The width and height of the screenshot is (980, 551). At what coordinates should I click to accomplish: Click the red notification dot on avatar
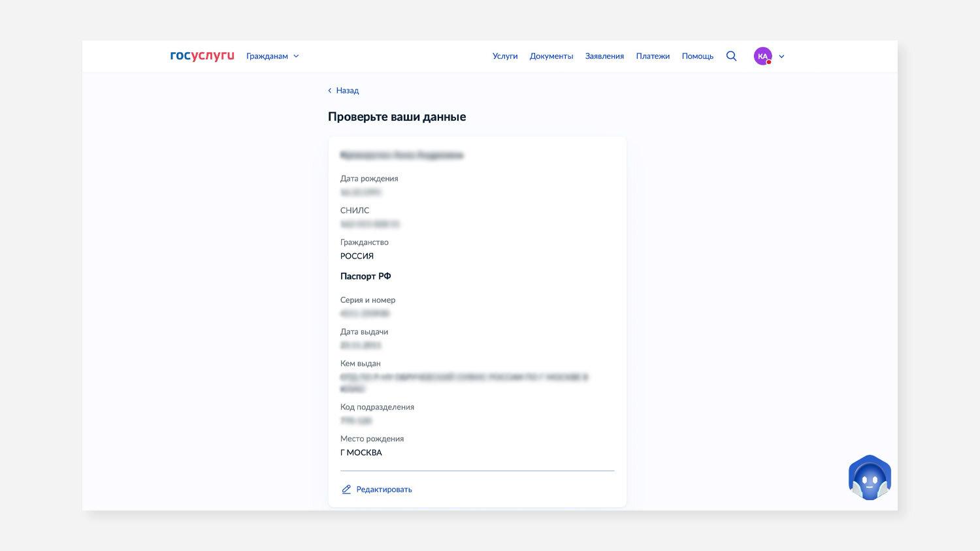point(769,63)
